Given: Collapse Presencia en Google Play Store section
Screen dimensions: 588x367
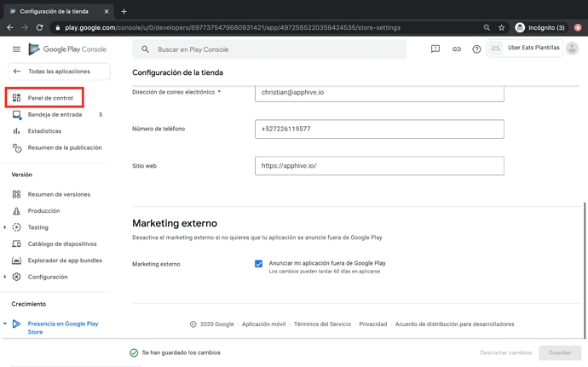Looking at the screenshot, I should coord(5,324).
